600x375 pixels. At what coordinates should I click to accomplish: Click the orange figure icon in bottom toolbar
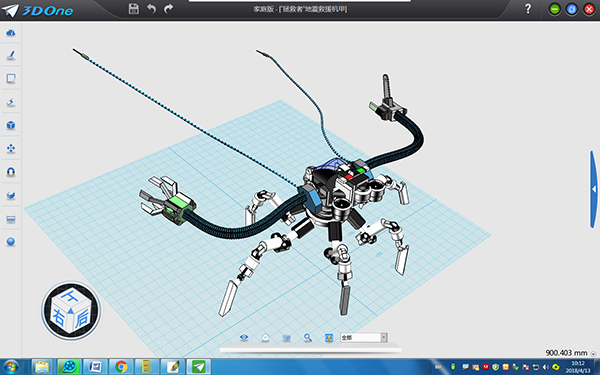(329, 338)
